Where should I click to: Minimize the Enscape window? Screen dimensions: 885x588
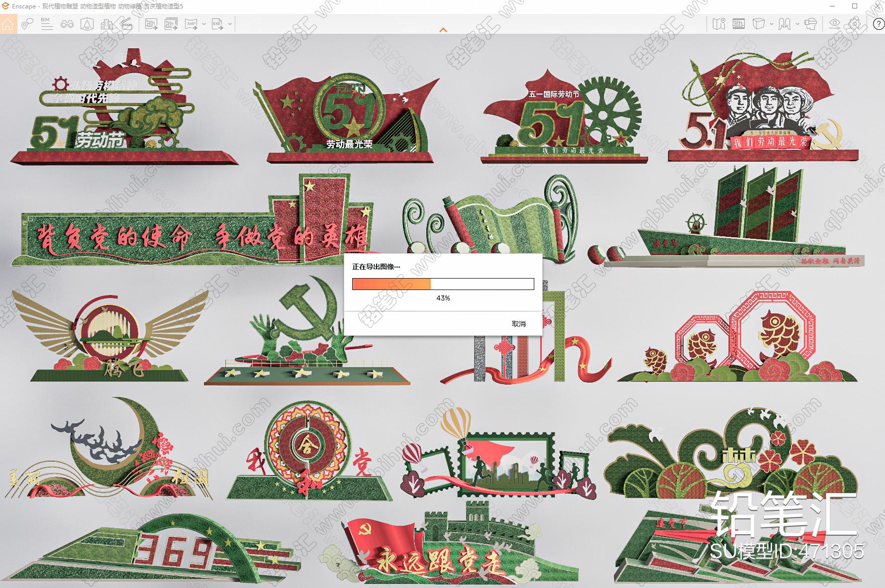pyautogui.click(x=832, y=6)
